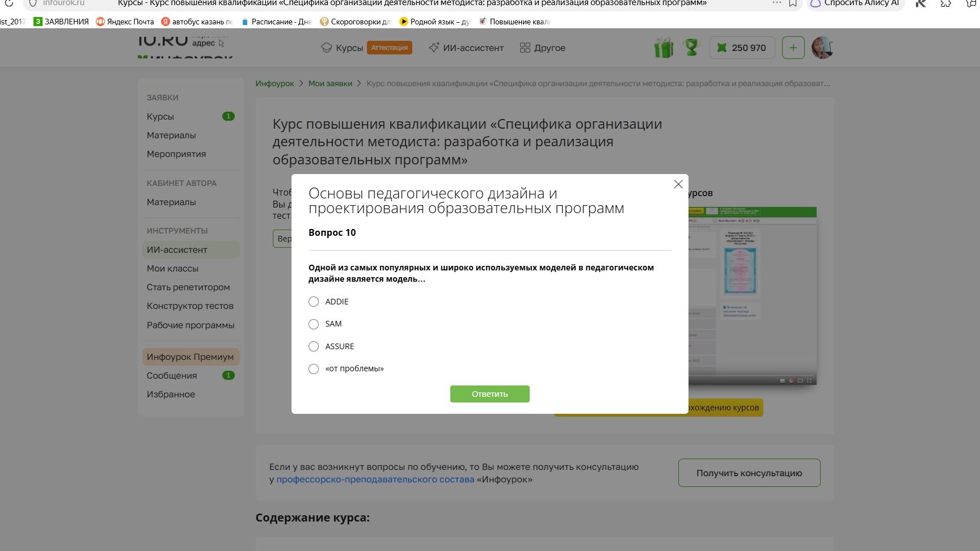
Task: Click the orange Аттестация badge
Action: point(390,48)
